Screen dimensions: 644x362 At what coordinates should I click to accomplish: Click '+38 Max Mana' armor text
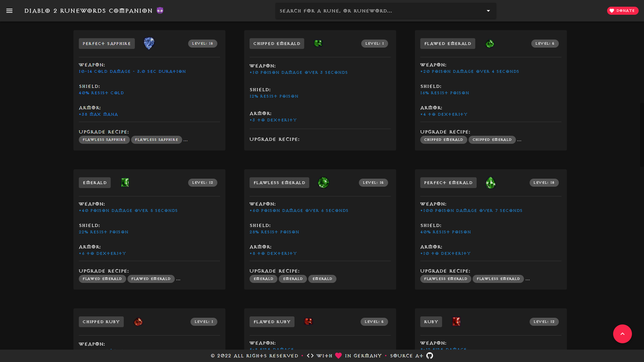pyautogui.click(x=98, y=114)
